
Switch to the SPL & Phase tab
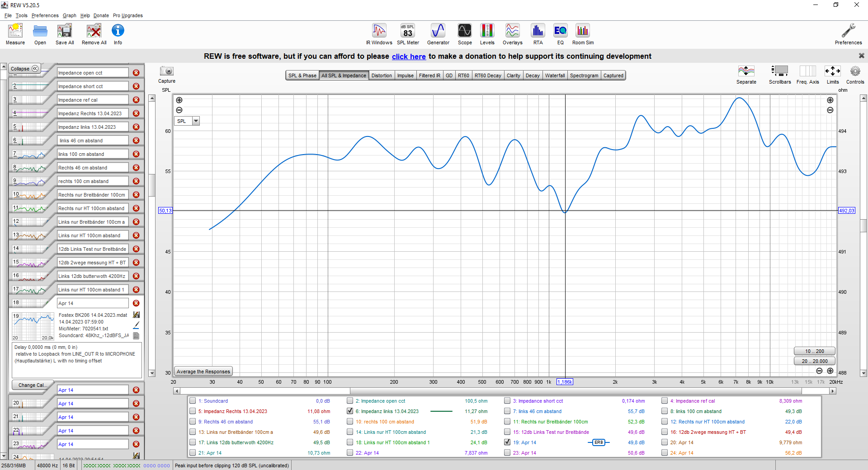(302, 75)
